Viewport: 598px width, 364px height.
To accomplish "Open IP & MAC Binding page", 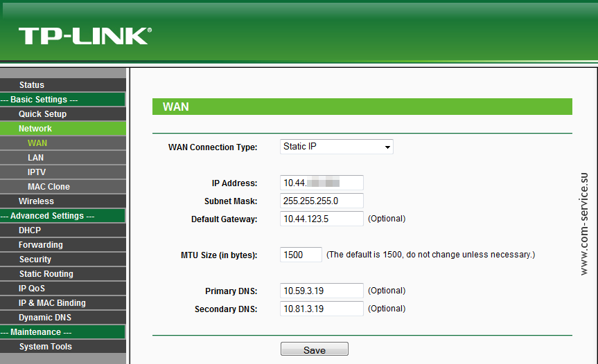I will 63,302.
